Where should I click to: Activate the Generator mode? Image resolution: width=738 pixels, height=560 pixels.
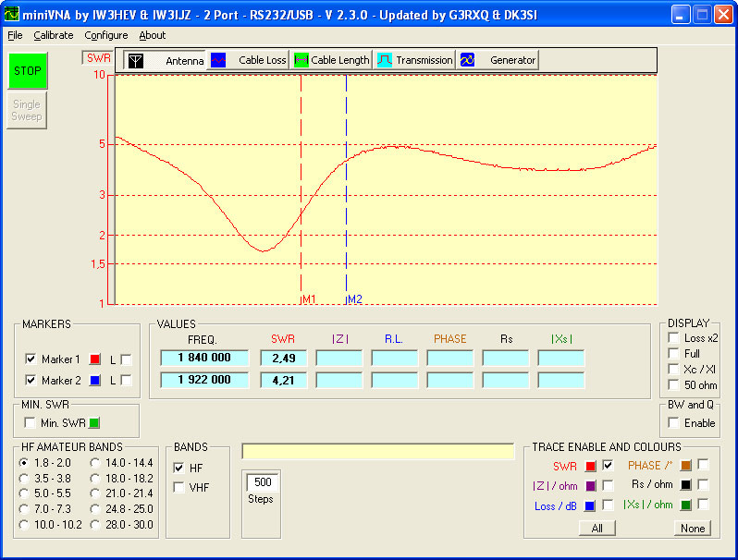click(x=468, y=60)
